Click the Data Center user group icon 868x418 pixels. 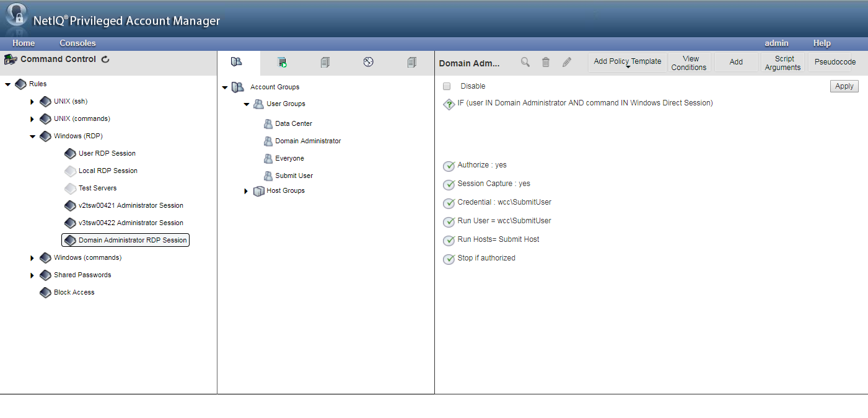pos(268,123)
